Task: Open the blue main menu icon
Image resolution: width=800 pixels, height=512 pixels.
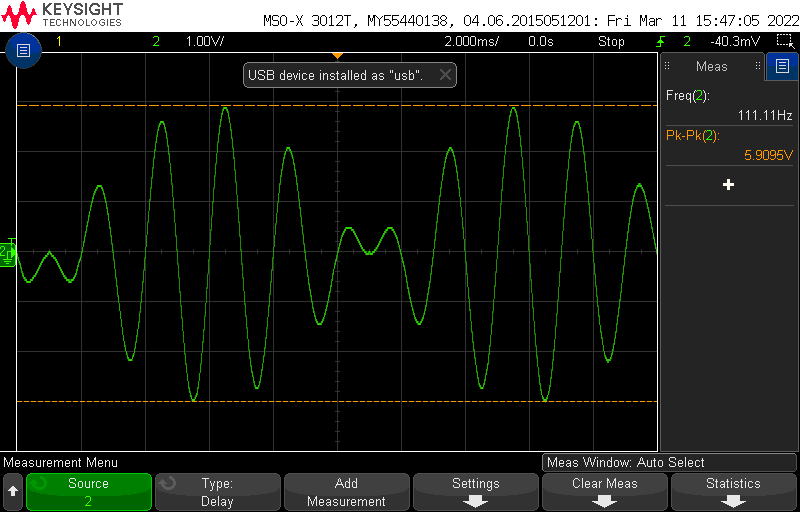Action: pyautogui.click(x=24, y=50)
